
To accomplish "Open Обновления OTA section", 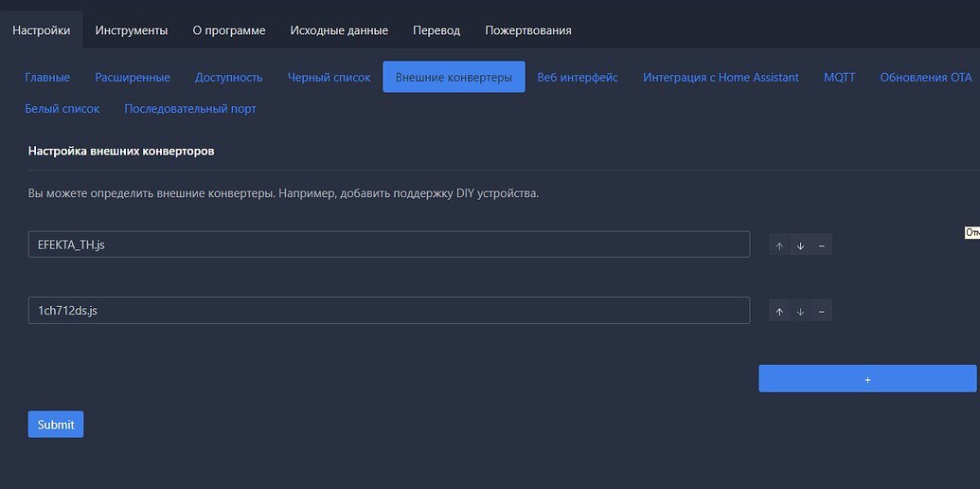I will click(926, 78).
